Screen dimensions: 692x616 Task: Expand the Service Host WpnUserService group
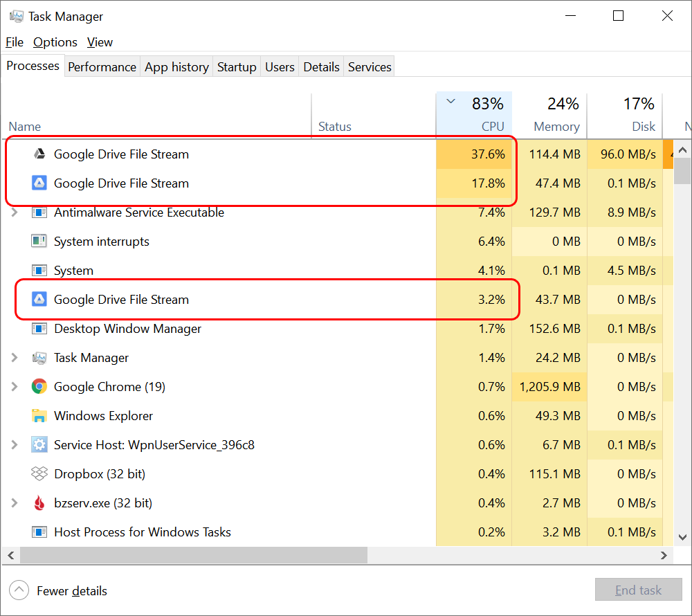click(15, 445)
